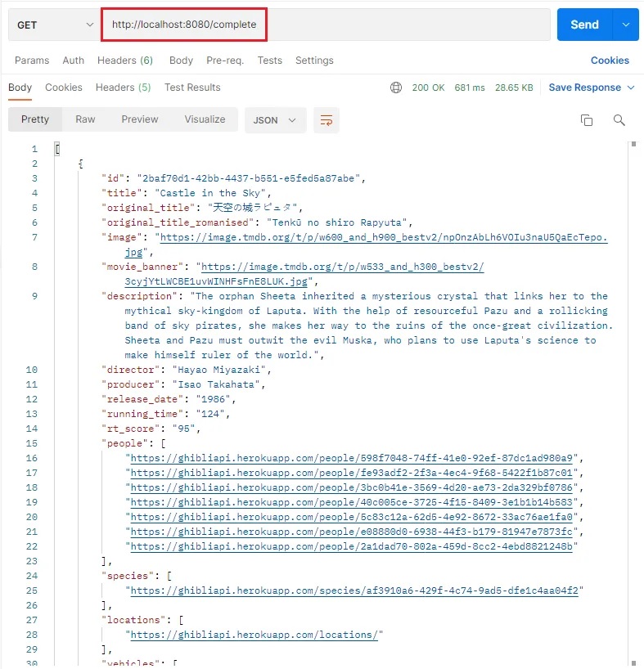This screenshot has width=644, height=669.
Task: Open the Pre-req. tab
Action: (225, 61)
